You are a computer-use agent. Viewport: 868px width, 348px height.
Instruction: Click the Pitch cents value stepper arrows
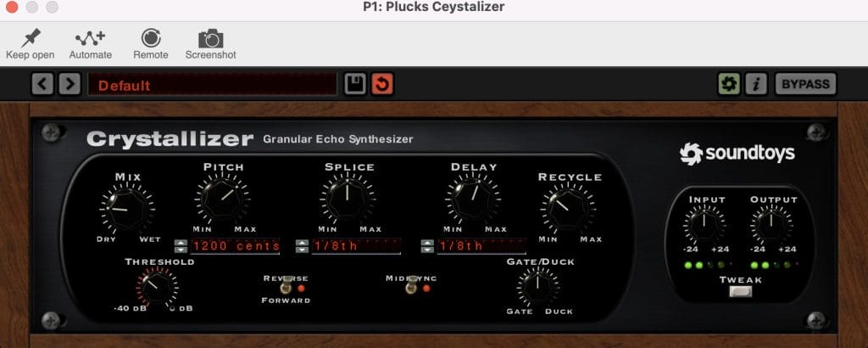(x=181, y=246)
